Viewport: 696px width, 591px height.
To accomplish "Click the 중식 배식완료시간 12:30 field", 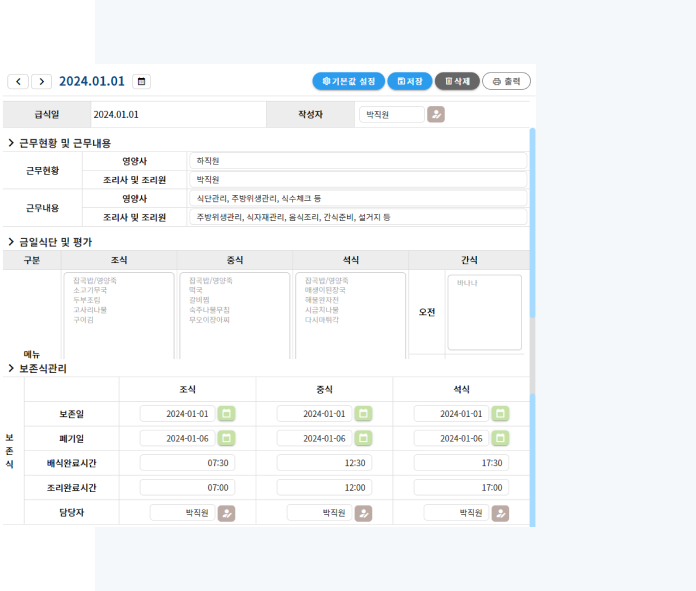I will [x=324, y=463].
